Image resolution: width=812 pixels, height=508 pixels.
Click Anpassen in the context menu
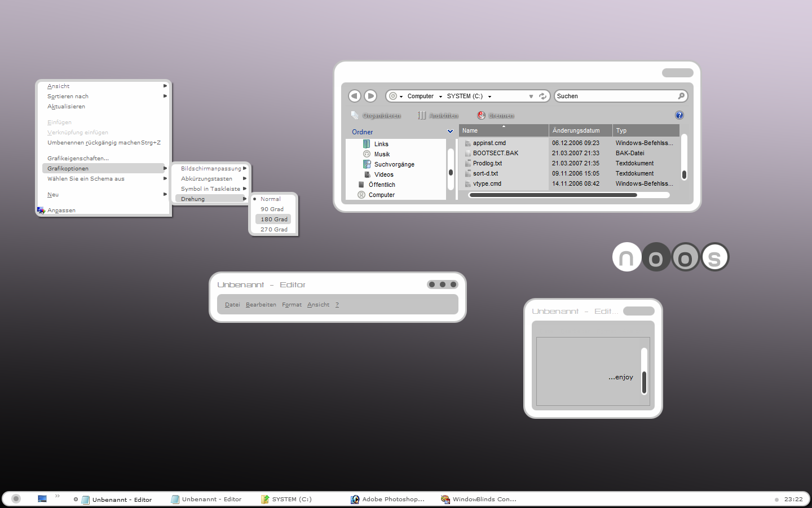click(x=61, y=211)
